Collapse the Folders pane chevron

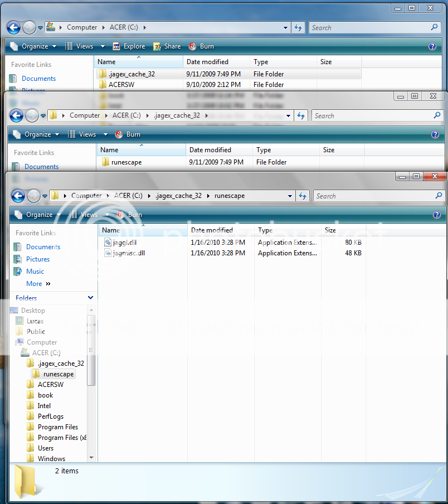91,298
